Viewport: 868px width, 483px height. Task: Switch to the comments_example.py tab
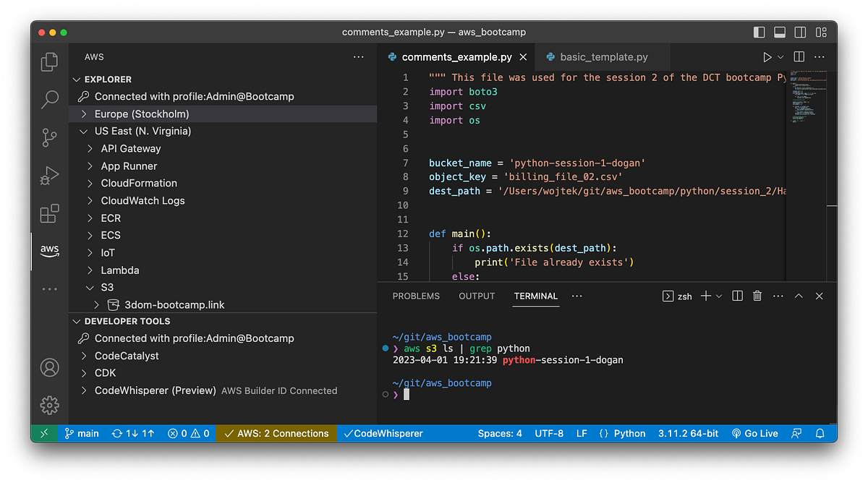point(457,56)
